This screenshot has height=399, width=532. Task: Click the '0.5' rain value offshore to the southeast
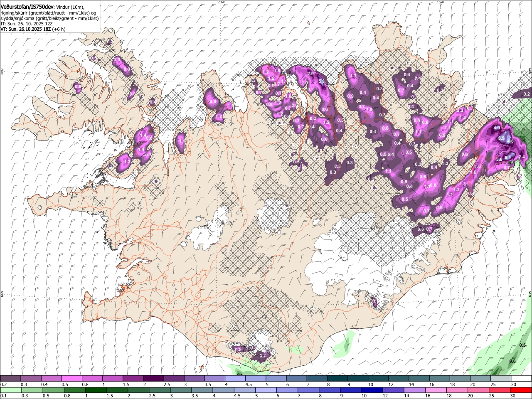(523, 345)
